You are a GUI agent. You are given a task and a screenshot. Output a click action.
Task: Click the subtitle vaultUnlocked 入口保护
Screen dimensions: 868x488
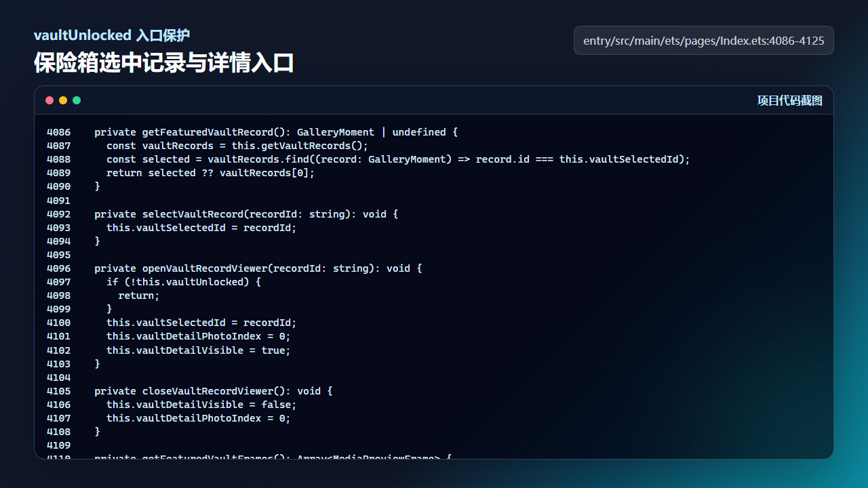coord(112,35)
